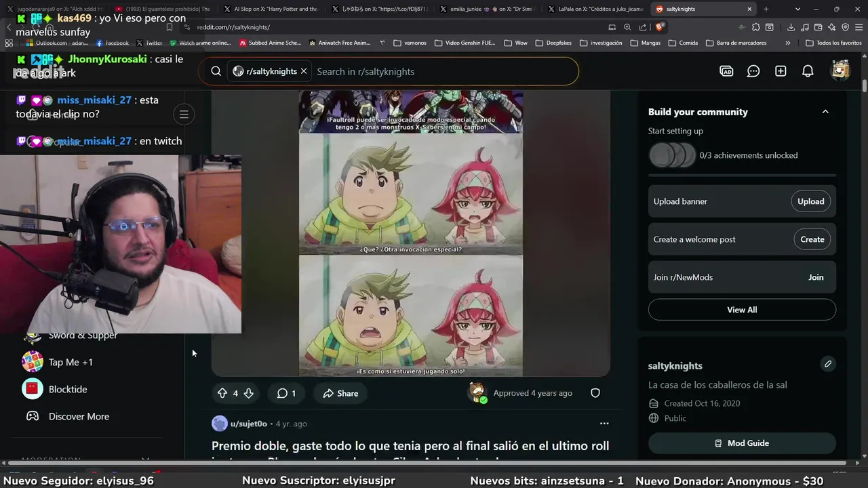Image resolution: width=868 pixels, height=488 pixels.
Task: Open Reddit user avatar menu
Action: click(x=841, y=70)
